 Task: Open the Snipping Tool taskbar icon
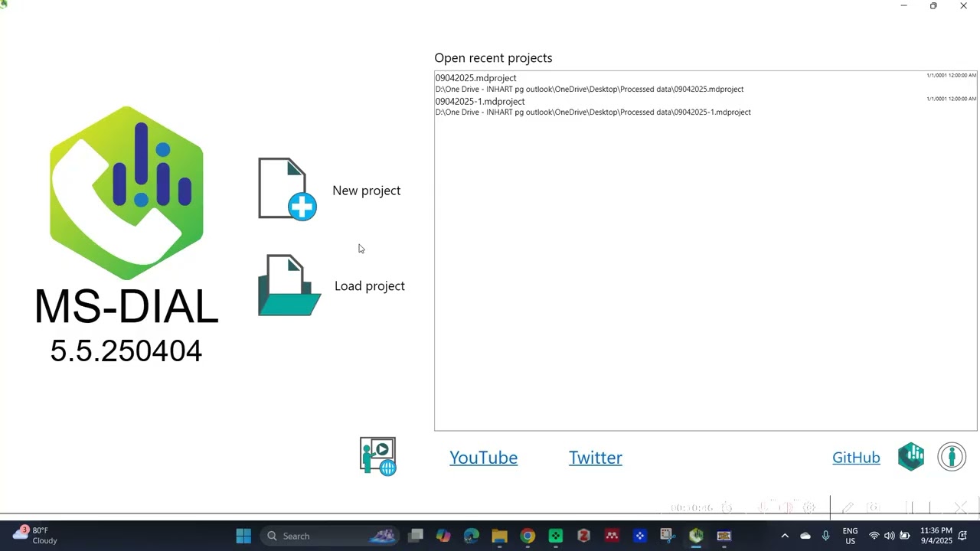[x=668, y=536]
